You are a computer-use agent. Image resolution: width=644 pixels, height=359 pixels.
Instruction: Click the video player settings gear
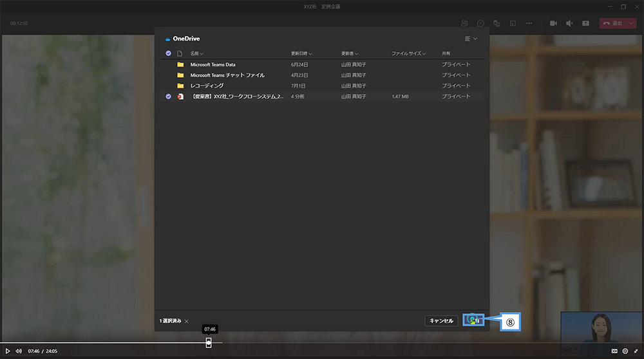625,351
